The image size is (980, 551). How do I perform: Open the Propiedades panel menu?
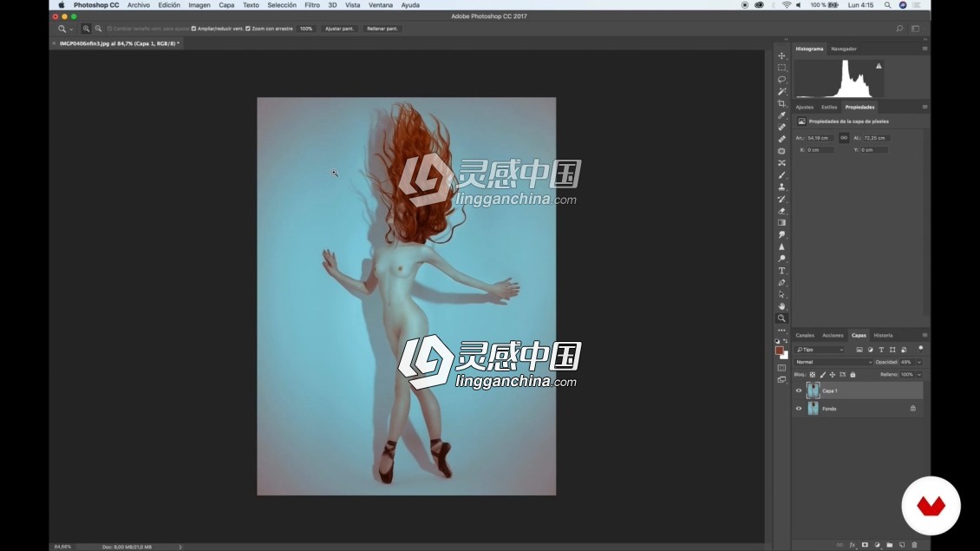[925, 107]
